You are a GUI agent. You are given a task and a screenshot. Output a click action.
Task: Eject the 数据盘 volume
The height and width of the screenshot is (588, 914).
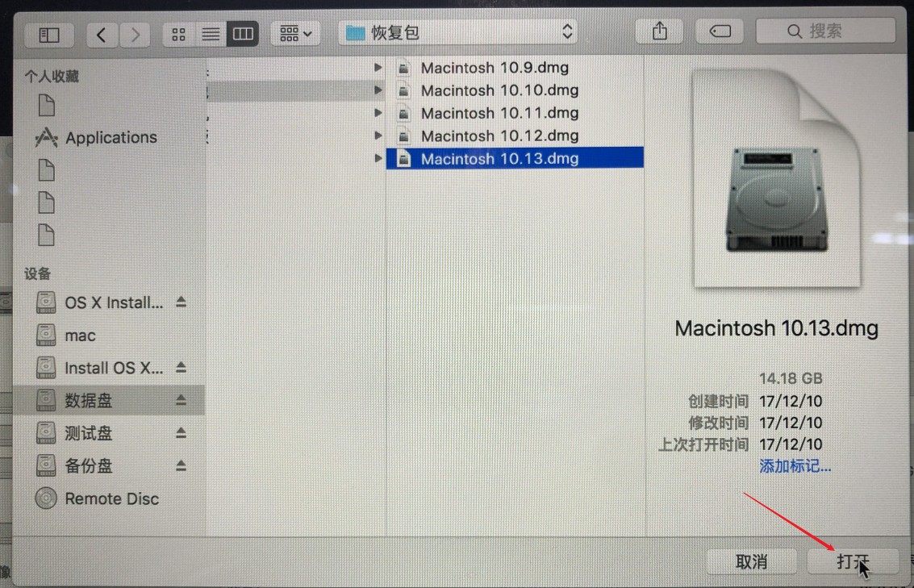(x=181, y=400)
